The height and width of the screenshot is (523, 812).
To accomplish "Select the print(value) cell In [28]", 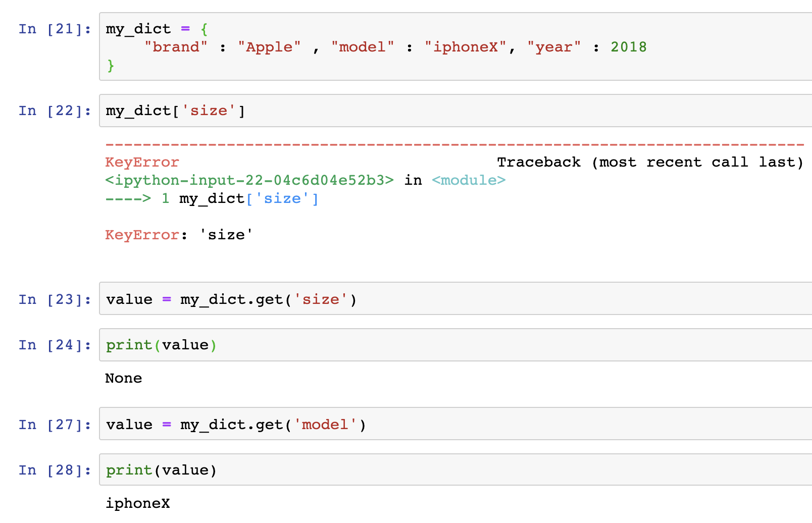I will [160, 469].
